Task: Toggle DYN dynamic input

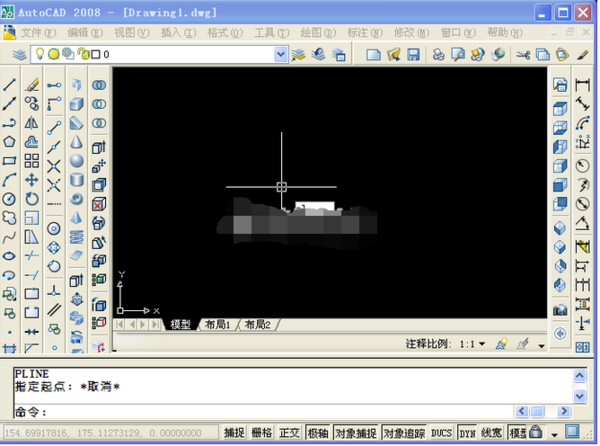Action: (467, 433)
